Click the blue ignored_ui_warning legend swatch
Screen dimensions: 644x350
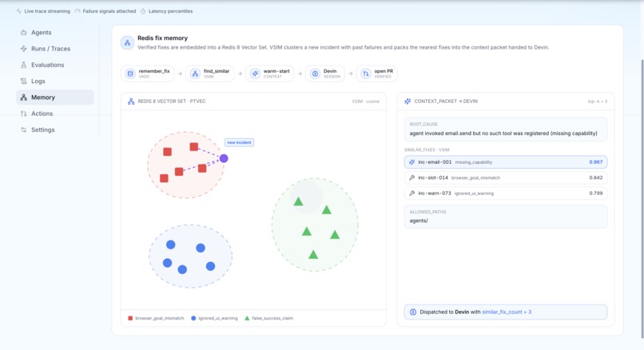pos(193,318)
